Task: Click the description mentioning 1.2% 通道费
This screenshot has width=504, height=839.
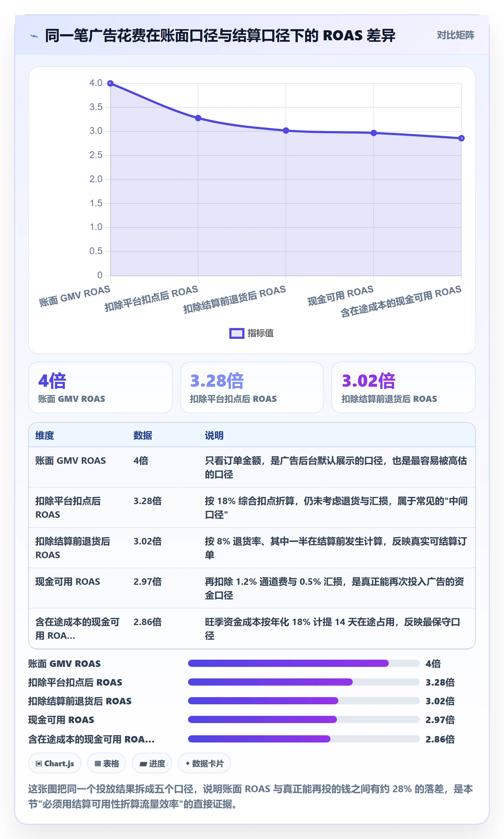Action: pyautogui.click(x=334, y=588)
